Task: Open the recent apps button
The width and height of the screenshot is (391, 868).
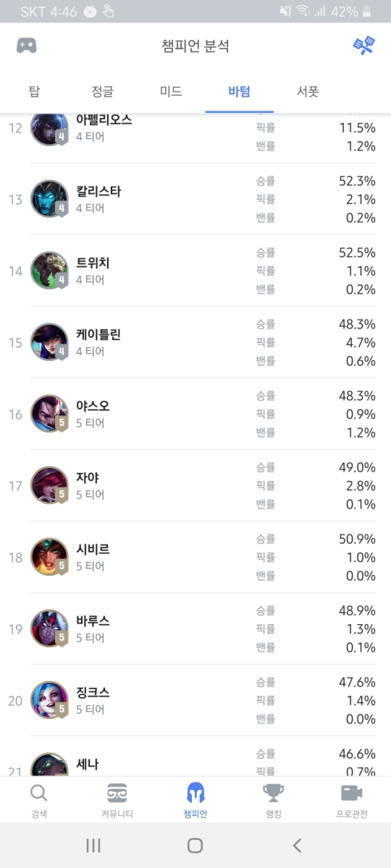Action: pyautogui.click(x=93, y=846)
